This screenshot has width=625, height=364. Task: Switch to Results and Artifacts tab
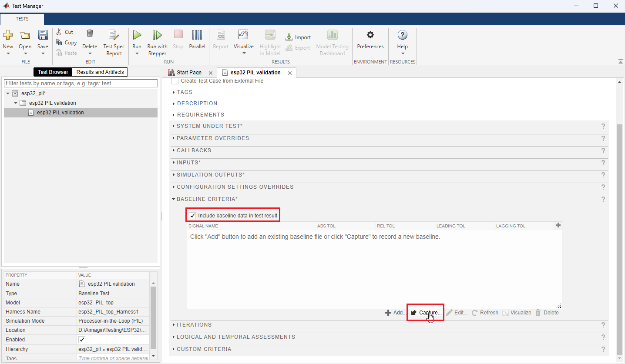click(100, 72)
